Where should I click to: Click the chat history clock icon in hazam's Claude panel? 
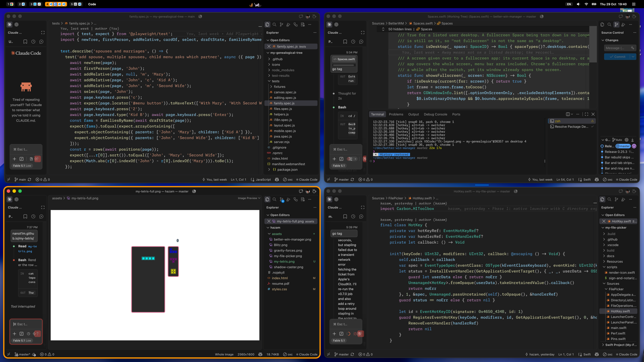point(33,216)
